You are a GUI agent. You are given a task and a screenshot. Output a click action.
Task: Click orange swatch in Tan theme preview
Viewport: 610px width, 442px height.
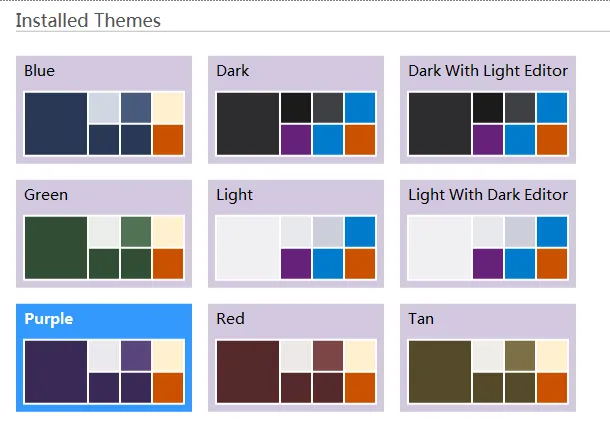point(552,388)
